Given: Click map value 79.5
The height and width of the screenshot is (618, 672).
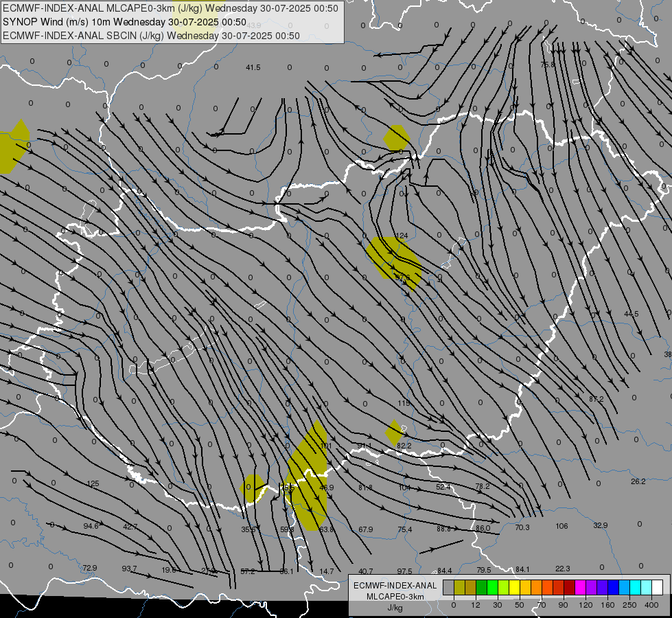Looking at the screenshot, I should 484,569.
